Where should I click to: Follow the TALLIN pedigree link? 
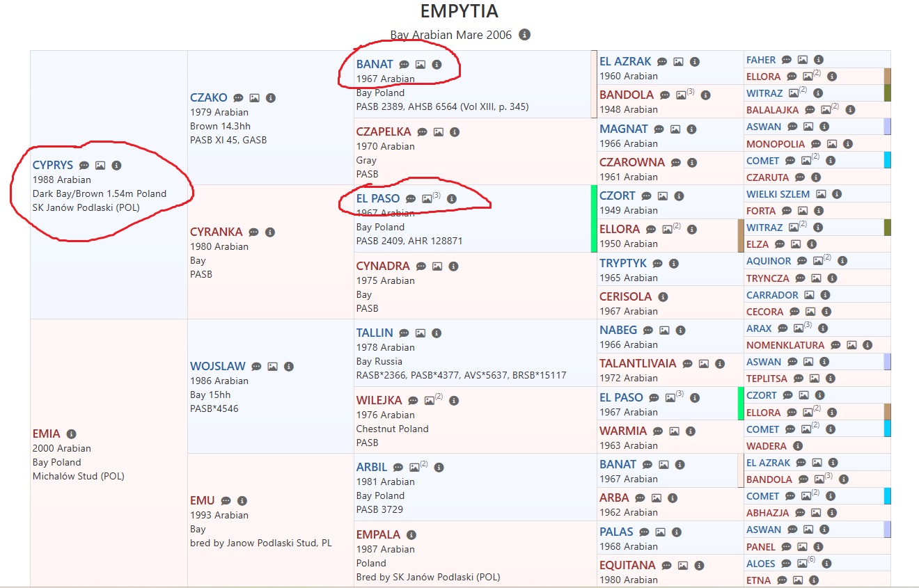[x=375, y=333]
